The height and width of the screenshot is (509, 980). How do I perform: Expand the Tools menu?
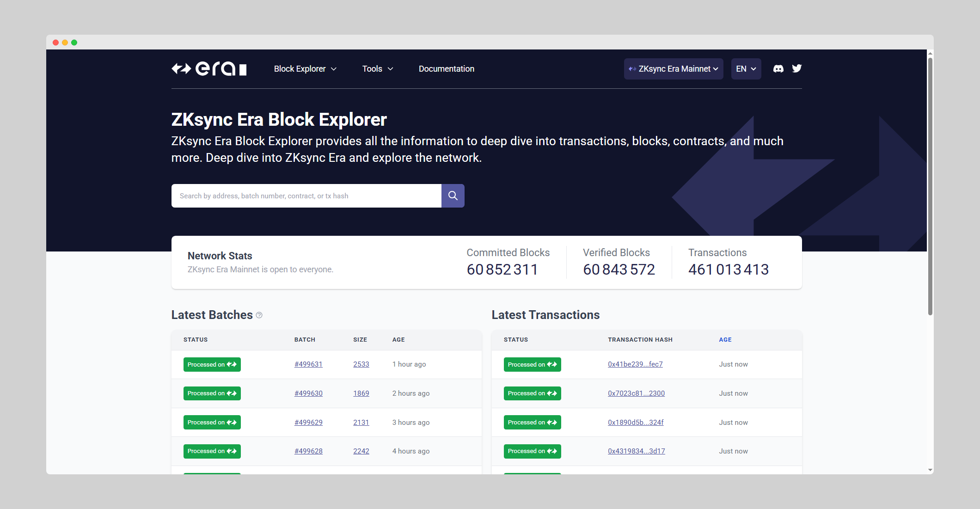pyautogui.click(x=378, y=69)
